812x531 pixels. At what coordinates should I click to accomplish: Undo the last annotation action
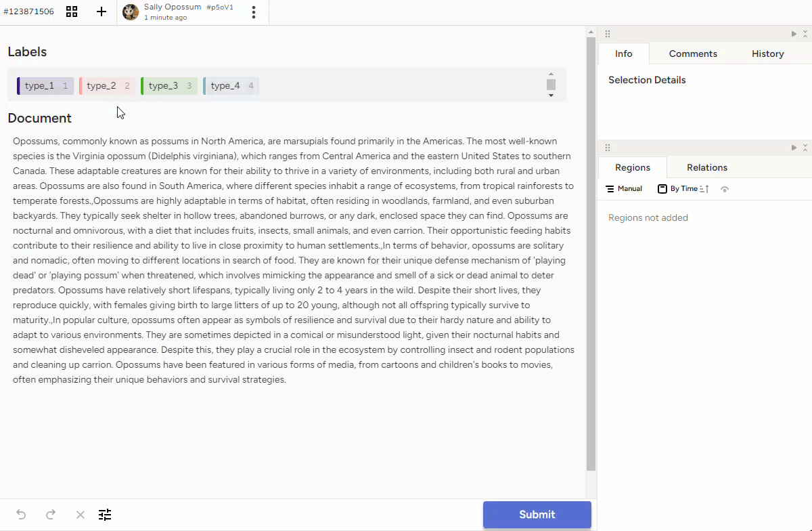point(20,515)
